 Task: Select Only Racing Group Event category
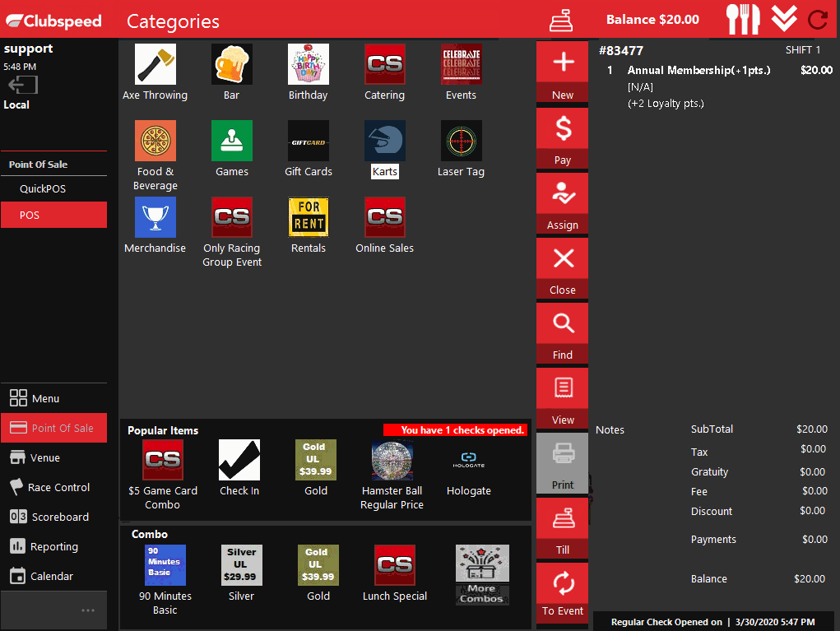231,232
